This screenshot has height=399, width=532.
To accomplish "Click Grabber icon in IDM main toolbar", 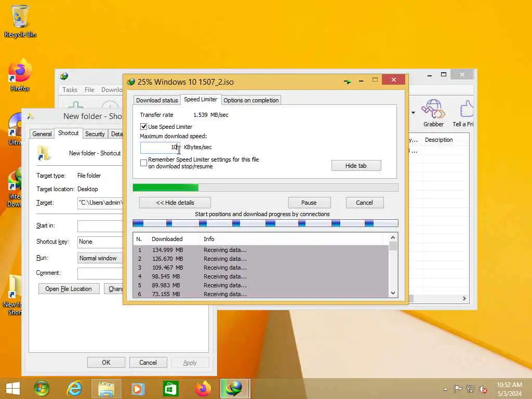I will 433,113.
